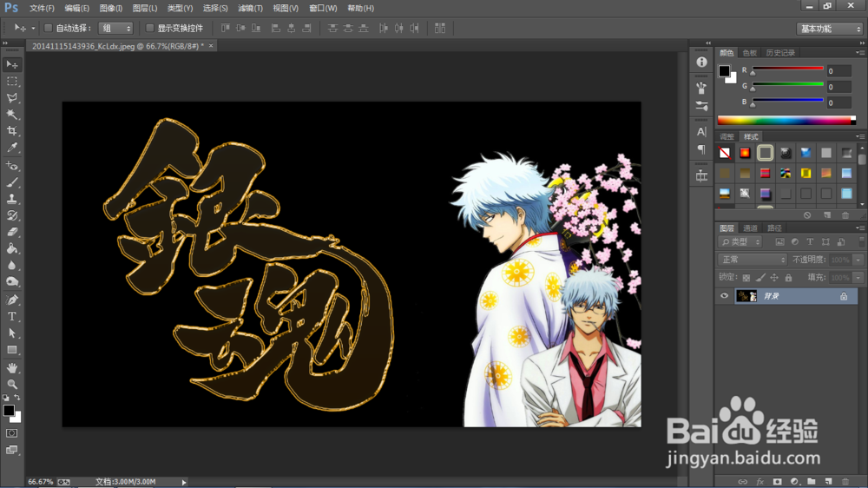The image size is (868, 488).
Task: Select the Path Selection tool
Action: (11, 333)
